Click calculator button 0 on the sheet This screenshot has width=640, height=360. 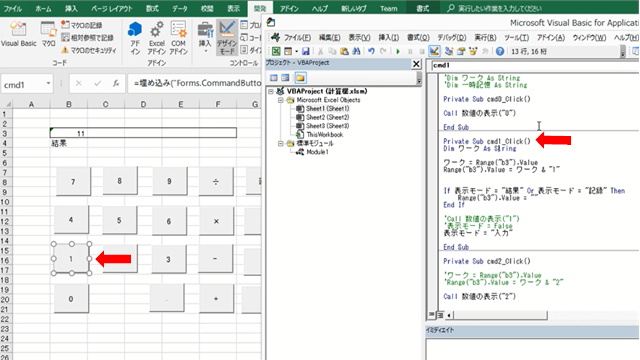[x=71, y=299]
